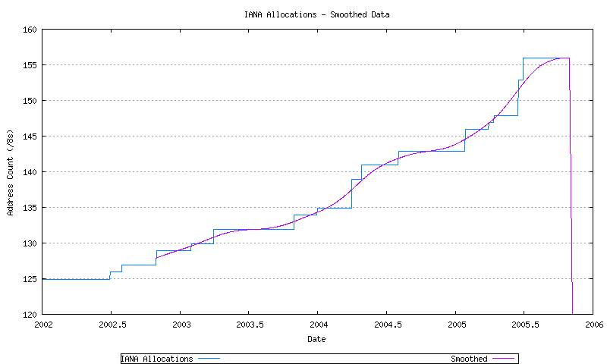Click the 160 y-axis tick label
Screen dimensions: 607x364
point(29,30)
